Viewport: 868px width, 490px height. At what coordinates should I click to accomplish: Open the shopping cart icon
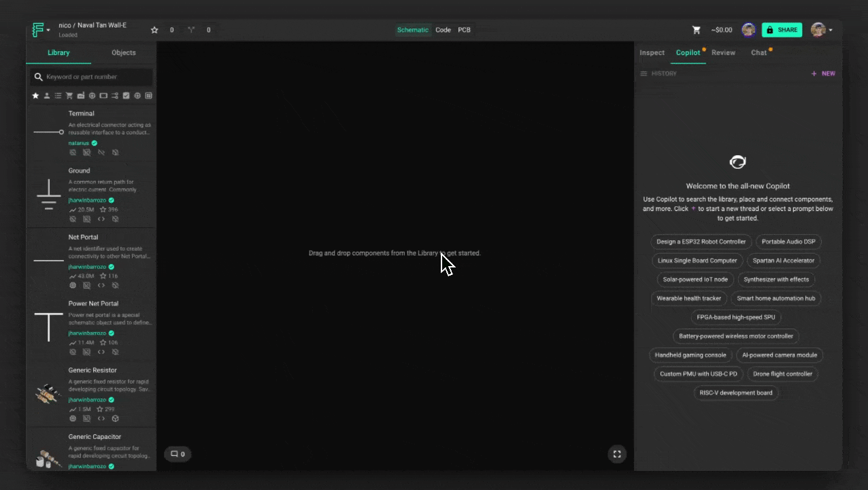697,30
